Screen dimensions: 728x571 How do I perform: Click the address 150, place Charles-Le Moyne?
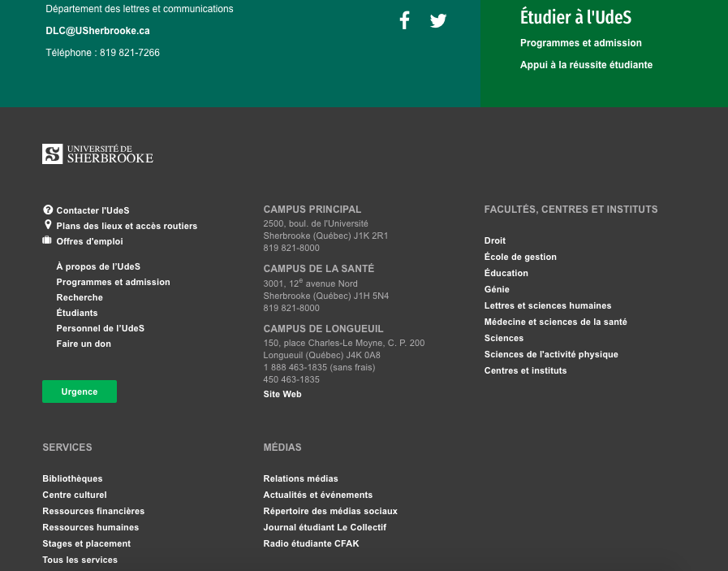coord(344,343)
